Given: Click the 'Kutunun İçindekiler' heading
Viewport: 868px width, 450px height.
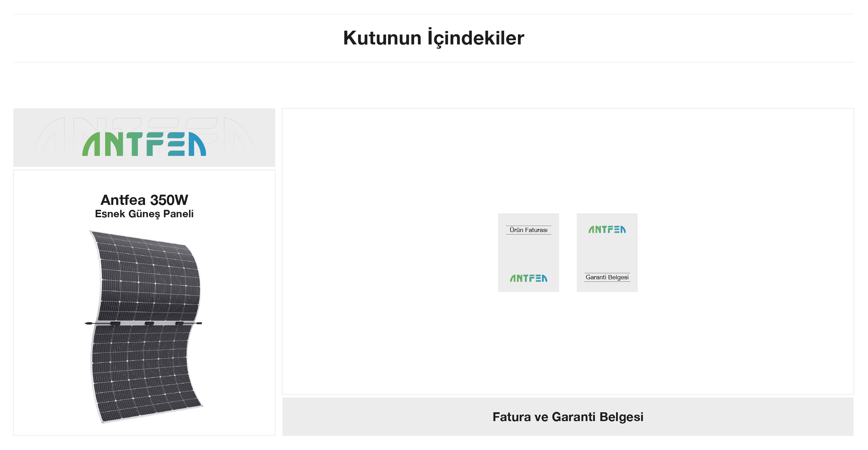Looking at the screenshot, I should click(x=434, y=38).
